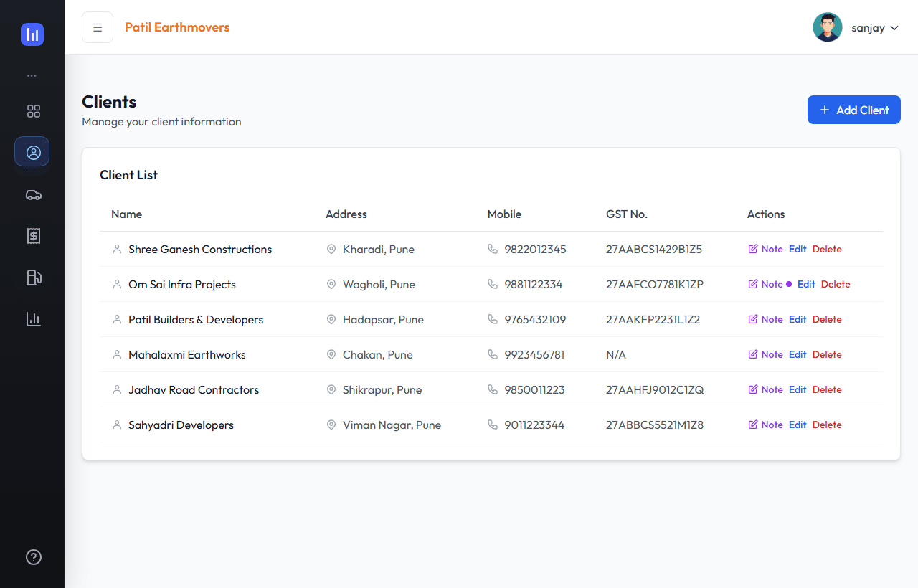Screen dimensions: 918x588
Task: Click the person icon beside Shree Ganesh Constructions
Action: coord(117,249)
